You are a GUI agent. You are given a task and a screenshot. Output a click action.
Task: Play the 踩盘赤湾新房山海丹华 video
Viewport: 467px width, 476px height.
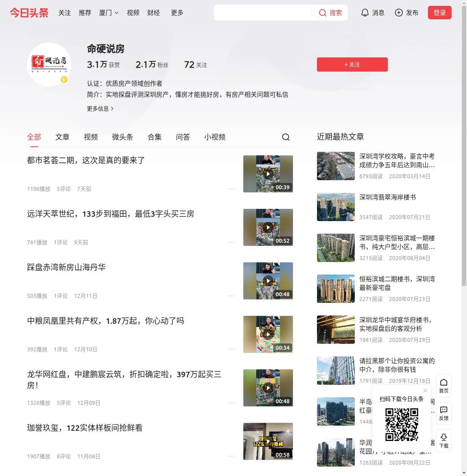(268, 281)
